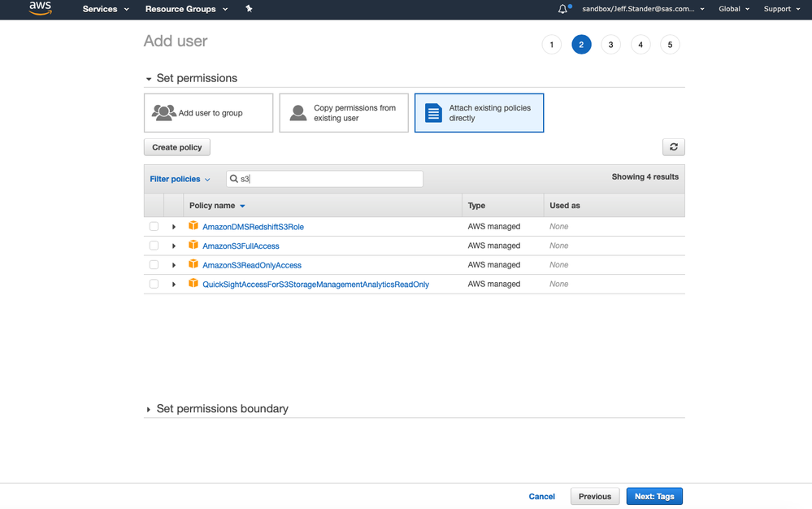Expand the AmazonS3ReadOnlyAccess policy row details
812x509 pixels.
[174, 265]
